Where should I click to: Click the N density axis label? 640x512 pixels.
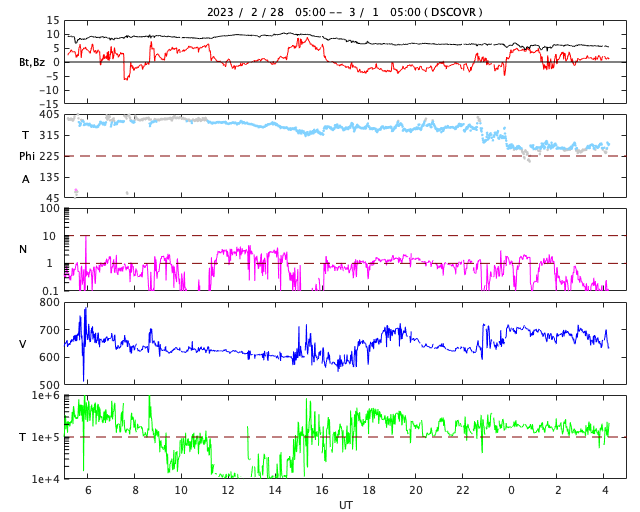pyautogui.click(x=23, y=249)
